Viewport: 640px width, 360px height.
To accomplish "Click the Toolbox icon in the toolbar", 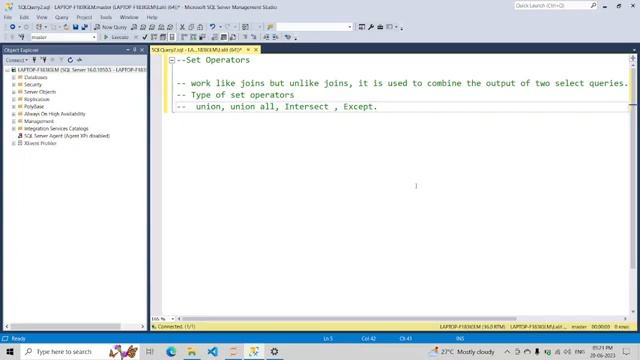I will (380, 27).
